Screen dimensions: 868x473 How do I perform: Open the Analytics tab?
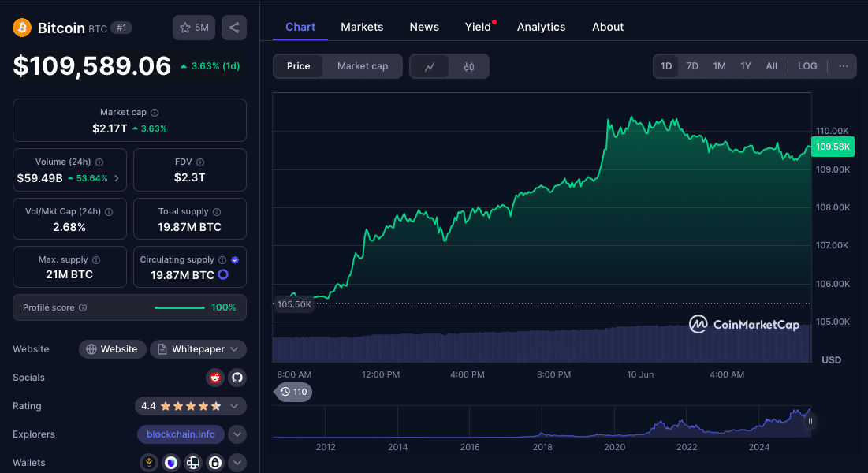coord(541,27)
